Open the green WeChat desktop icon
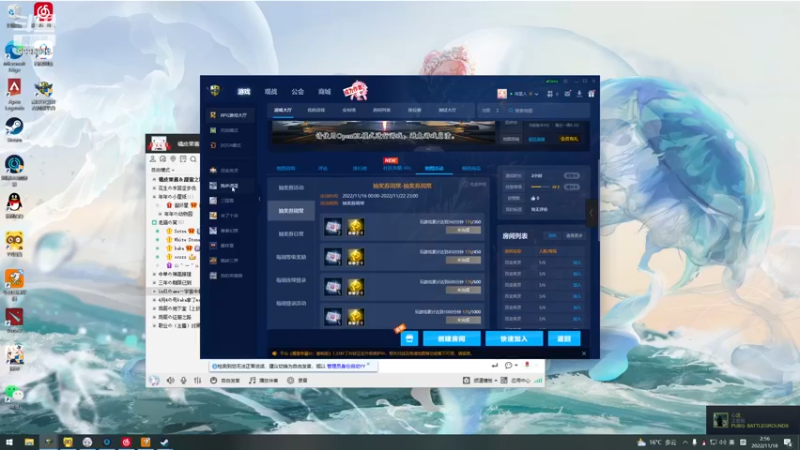This screenshot has width=800, height=450. coord(14,395)
